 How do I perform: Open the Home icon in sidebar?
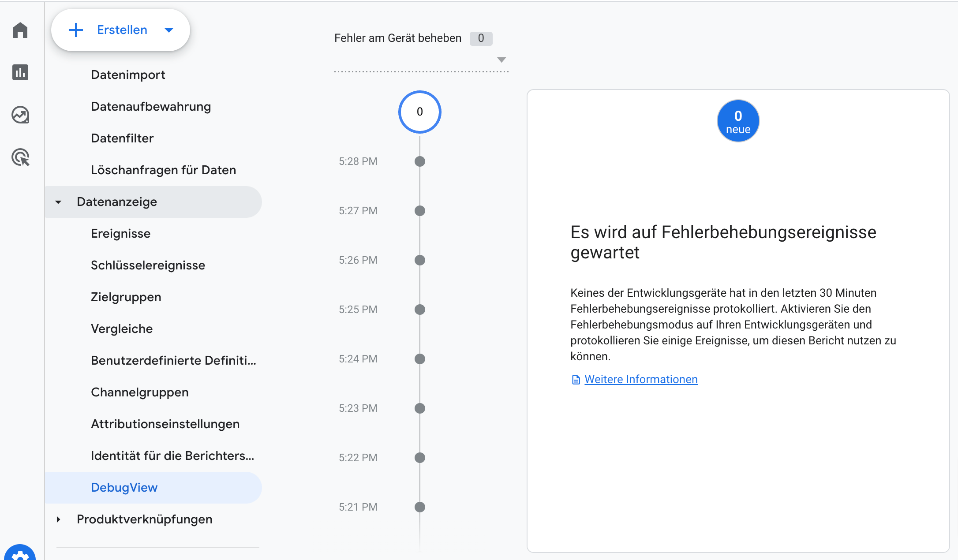(x=20, y=30)
